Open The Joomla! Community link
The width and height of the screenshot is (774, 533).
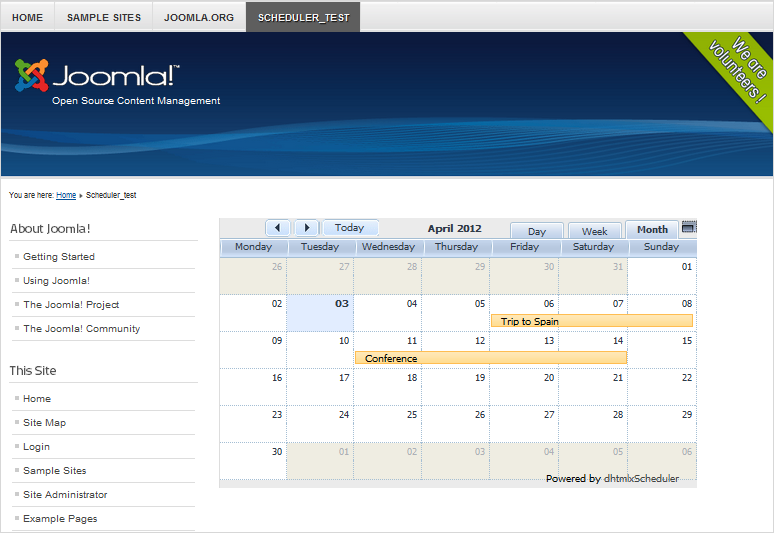[x=81, y=329]
